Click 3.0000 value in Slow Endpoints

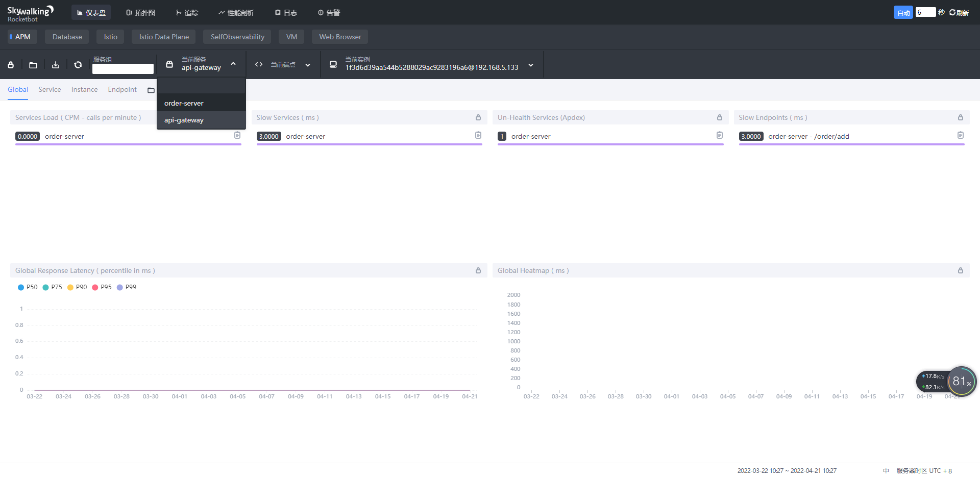(x=751, y=136)
